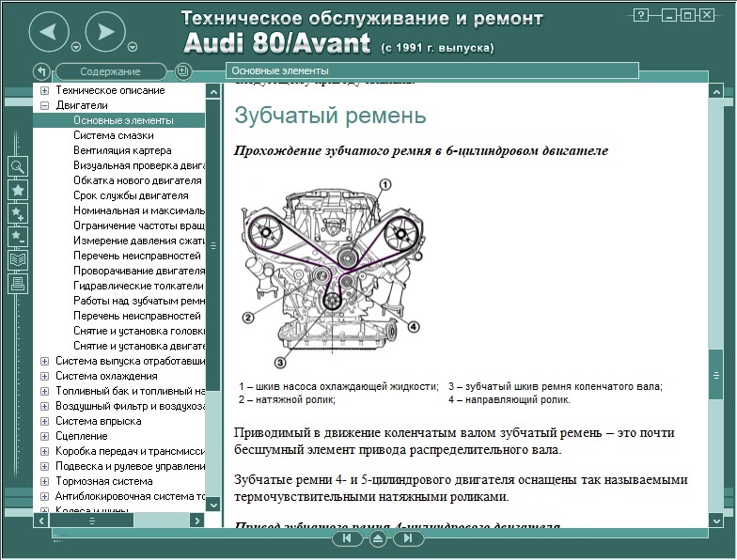Open Гидравлические толкатели topic

(139, 286)
